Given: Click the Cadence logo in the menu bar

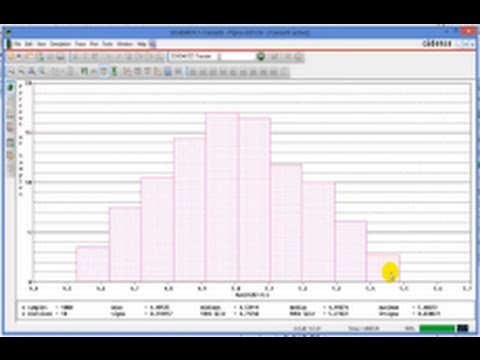Looking at the screenshot, I should [437, 44].
